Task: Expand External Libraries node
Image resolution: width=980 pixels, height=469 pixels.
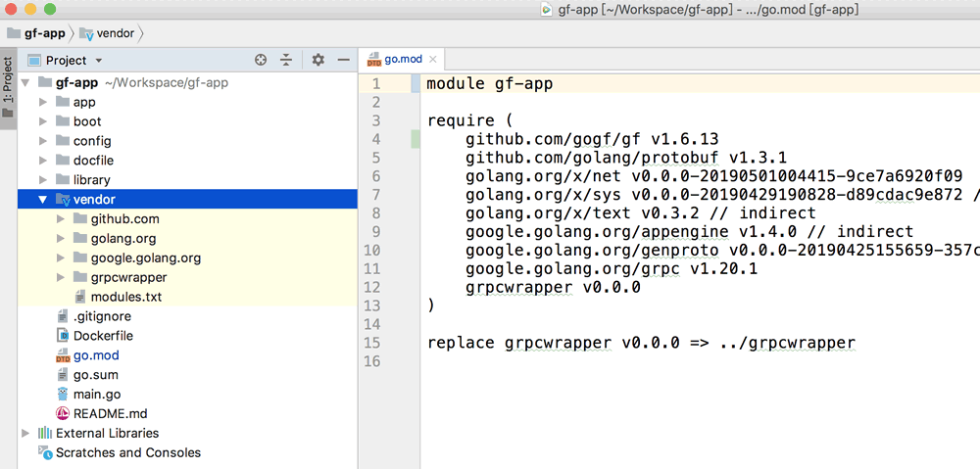Action: tap(25, 433)
